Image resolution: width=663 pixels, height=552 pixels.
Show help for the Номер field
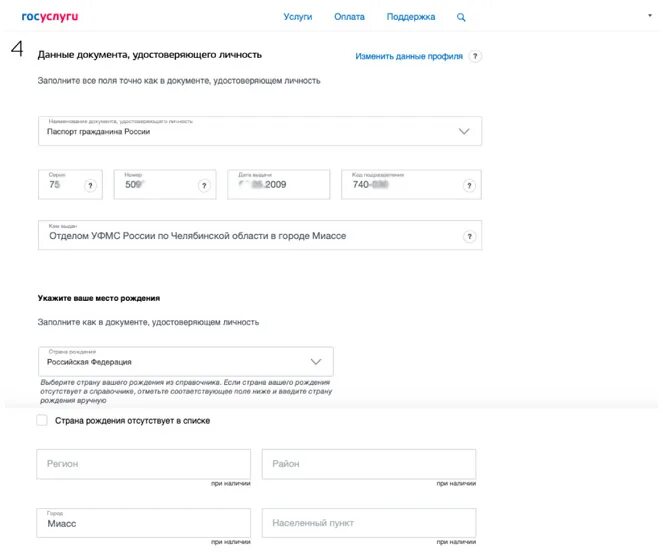[x=204, y=185]
